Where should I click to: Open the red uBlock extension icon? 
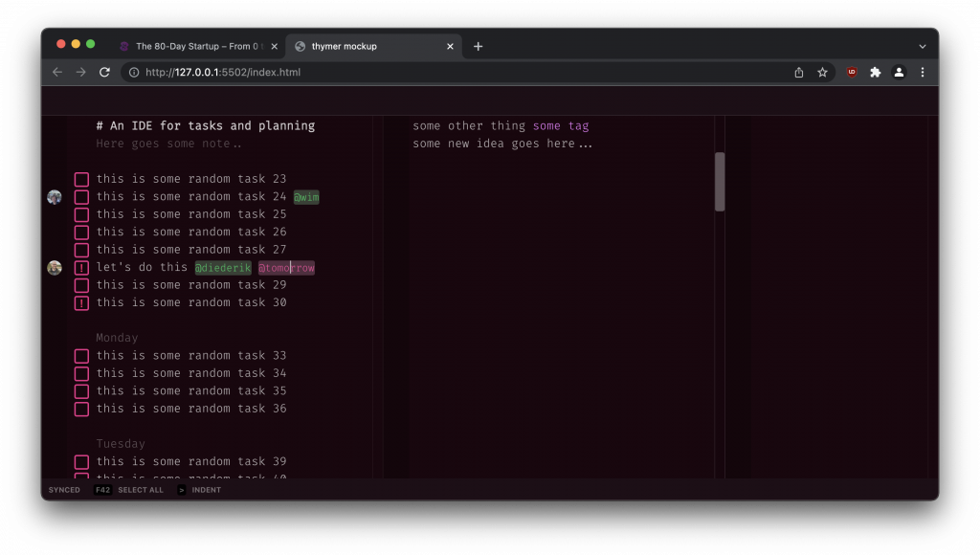coord(852,73)
